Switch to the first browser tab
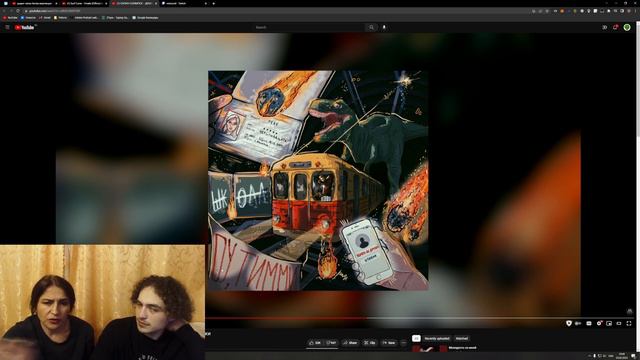 point(34,3)
